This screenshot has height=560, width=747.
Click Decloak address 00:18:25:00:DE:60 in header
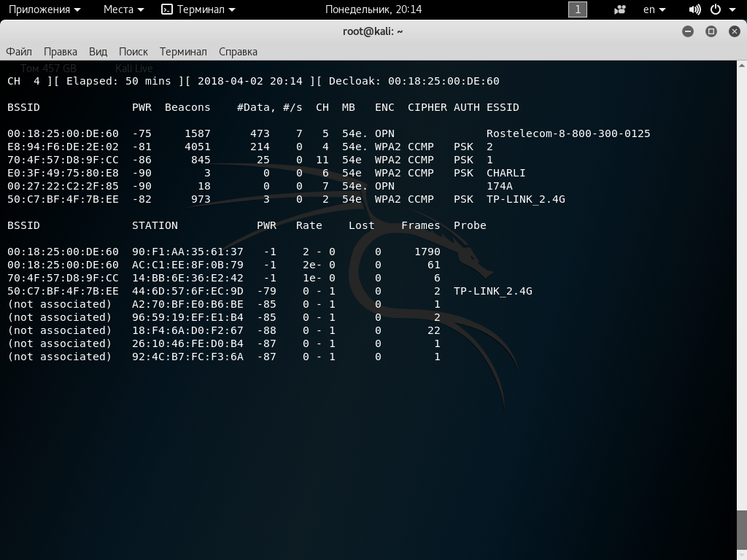click(x=444, y=81)
